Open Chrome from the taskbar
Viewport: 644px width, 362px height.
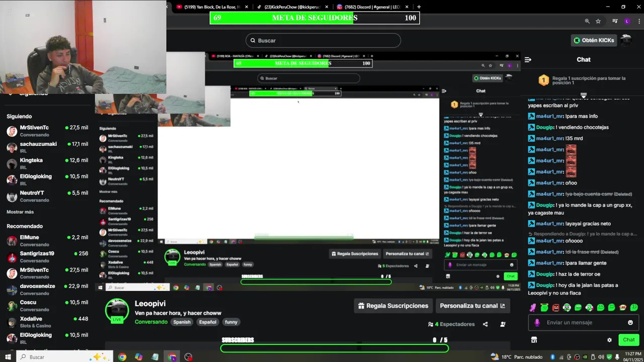pos(122,357)
